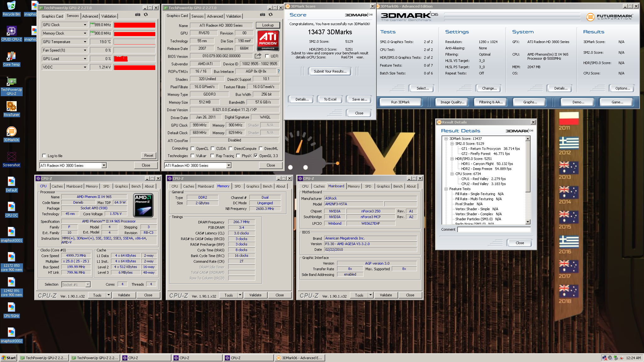Toggle the Vulkan checkbox

coord(192,156)
